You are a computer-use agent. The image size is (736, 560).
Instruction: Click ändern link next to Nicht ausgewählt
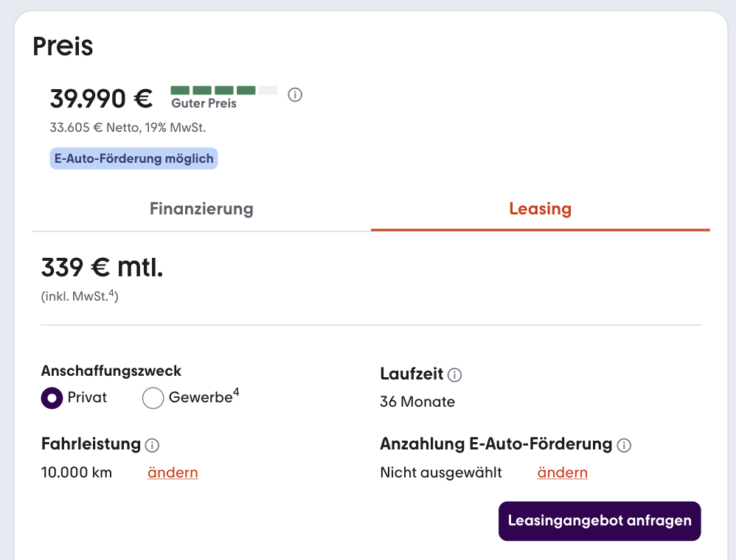(x=563, y=472)
